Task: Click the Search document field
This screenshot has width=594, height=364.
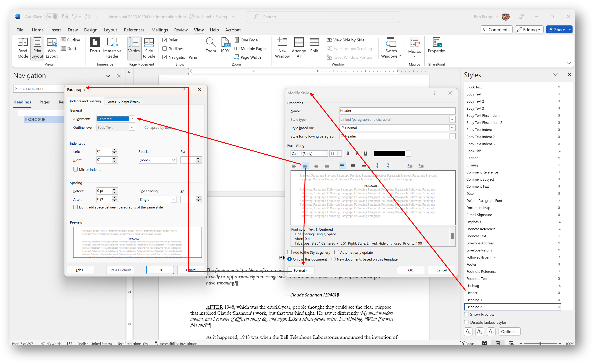Action: (x=39, y=88)
